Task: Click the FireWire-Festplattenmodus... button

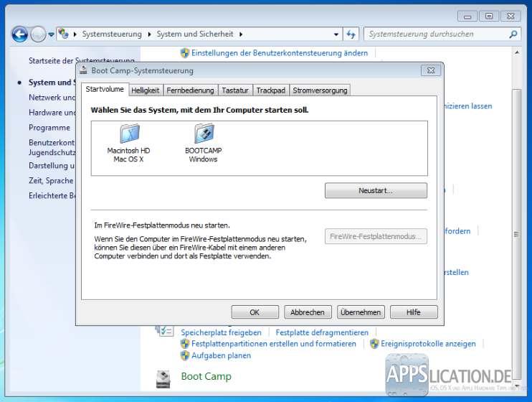Action: tap(376, 236)
